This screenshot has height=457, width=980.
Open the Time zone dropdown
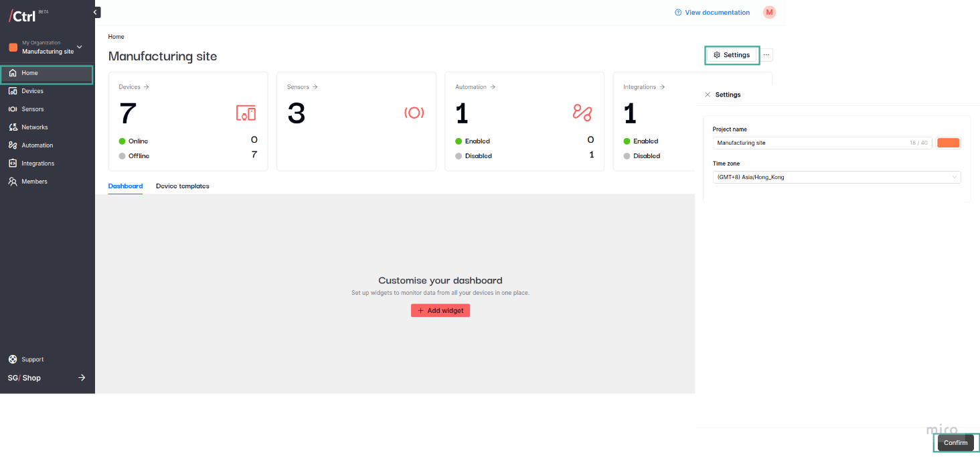click(x=836, y=178)
